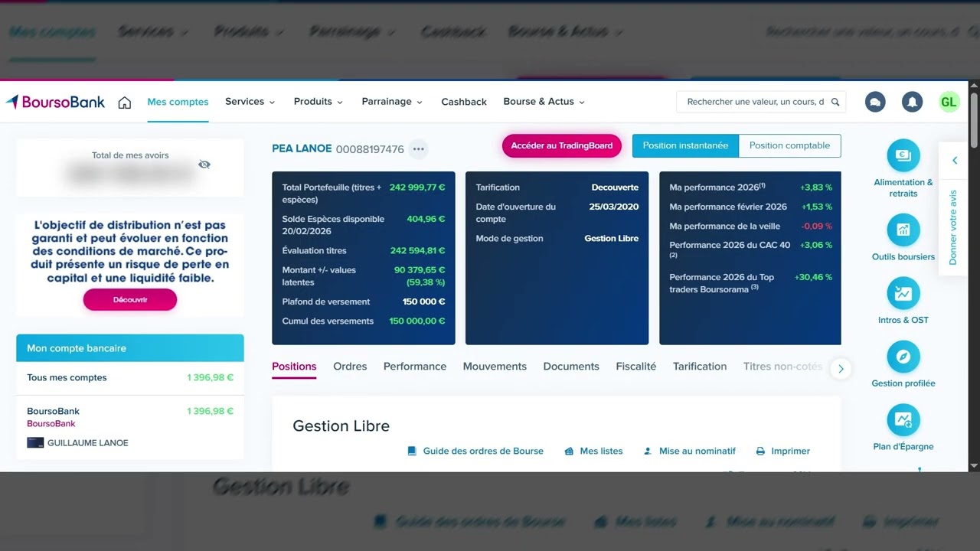
Task: Click account number 00088197476
Action: [370, 149]
